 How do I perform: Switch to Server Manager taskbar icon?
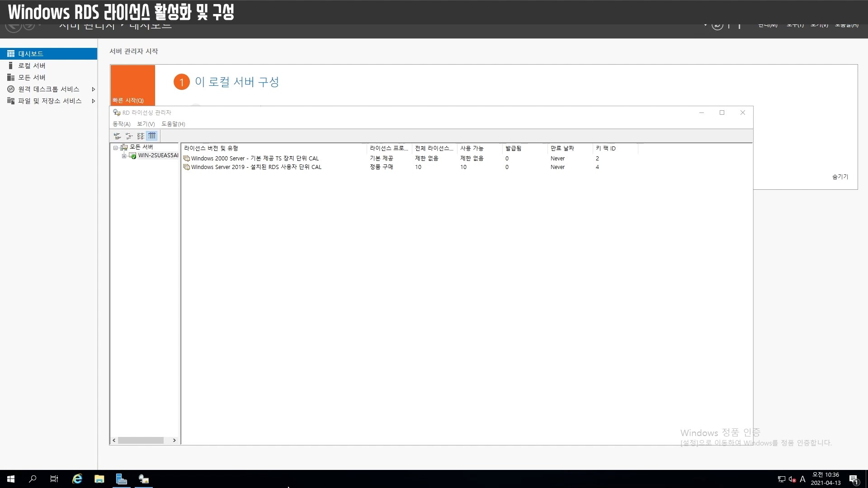(122, 479)
